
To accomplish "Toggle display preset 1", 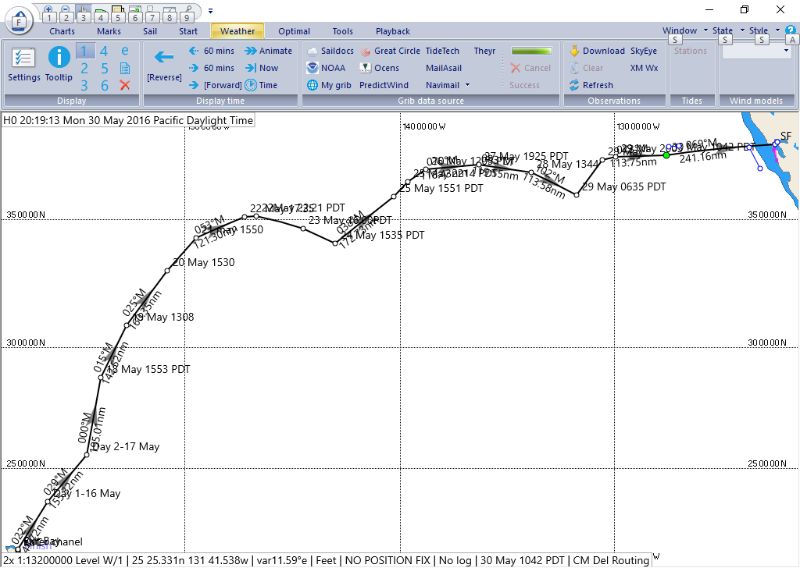I will coord(85,51).
